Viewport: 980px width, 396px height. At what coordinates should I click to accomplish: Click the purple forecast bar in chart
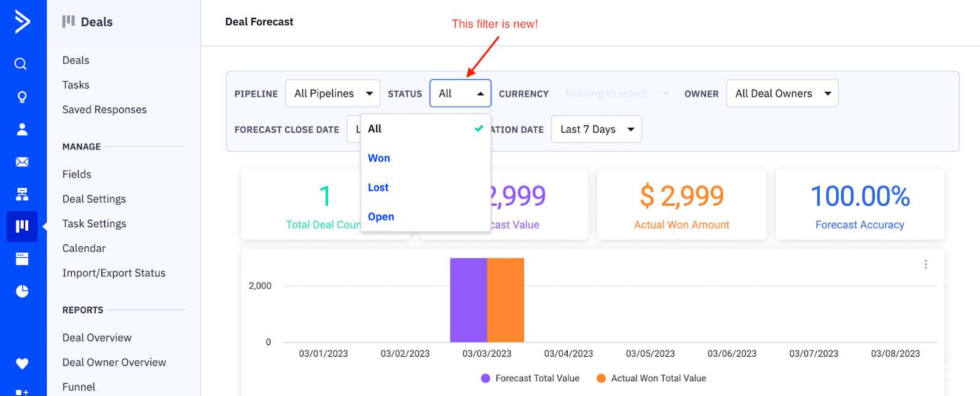[x=468, y=300]
